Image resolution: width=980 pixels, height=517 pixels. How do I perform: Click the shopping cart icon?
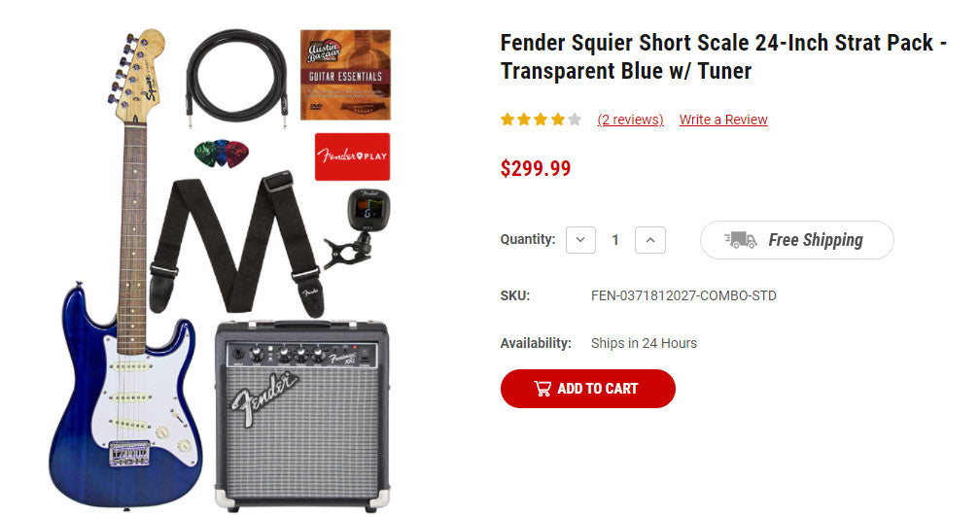(542, 389)
